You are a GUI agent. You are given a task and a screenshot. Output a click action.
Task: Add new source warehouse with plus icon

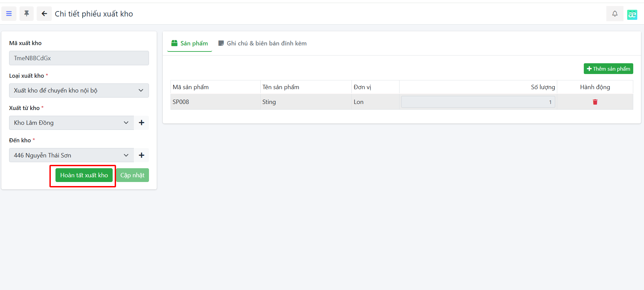pos(141,123)
